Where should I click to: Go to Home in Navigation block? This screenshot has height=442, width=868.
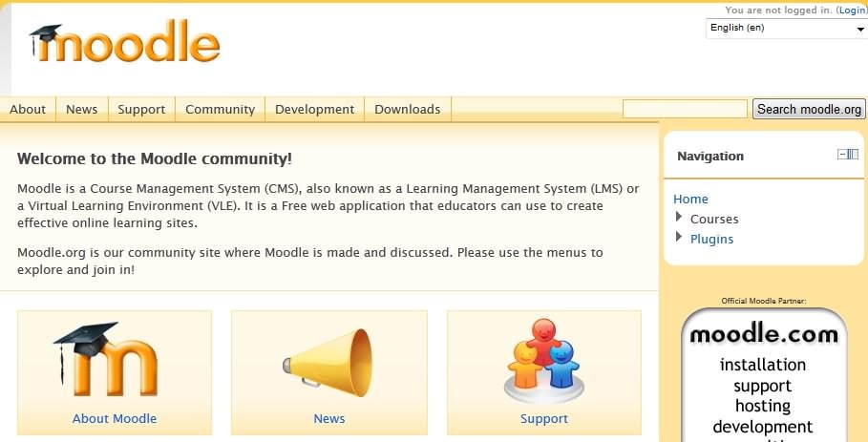tap(690, 200)
